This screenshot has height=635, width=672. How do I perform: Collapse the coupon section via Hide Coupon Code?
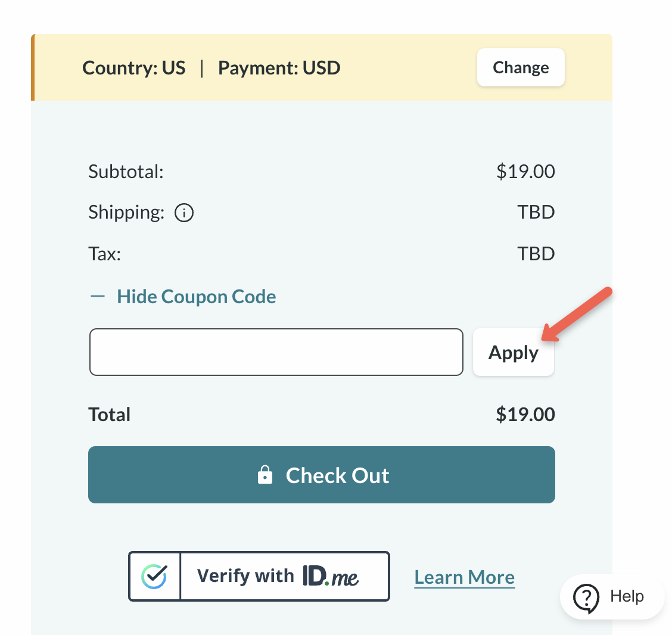196,297
